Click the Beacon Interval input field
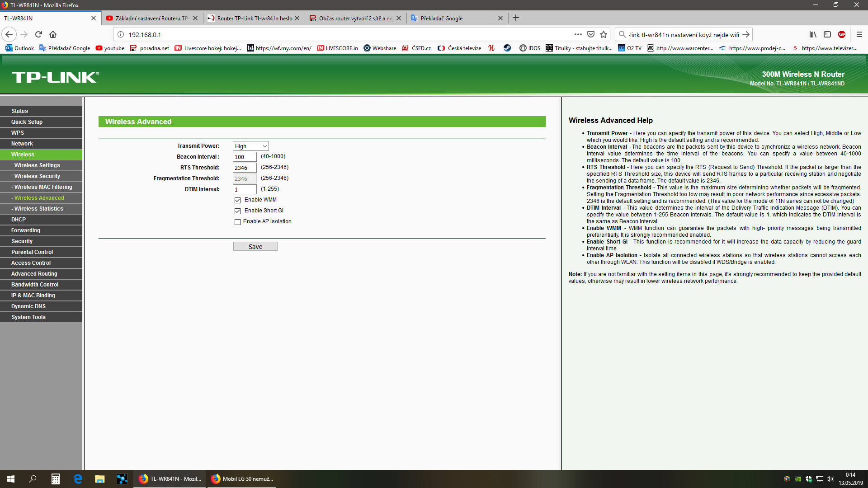868x488 pixels. pyautogui.click(x=244, y=157)
